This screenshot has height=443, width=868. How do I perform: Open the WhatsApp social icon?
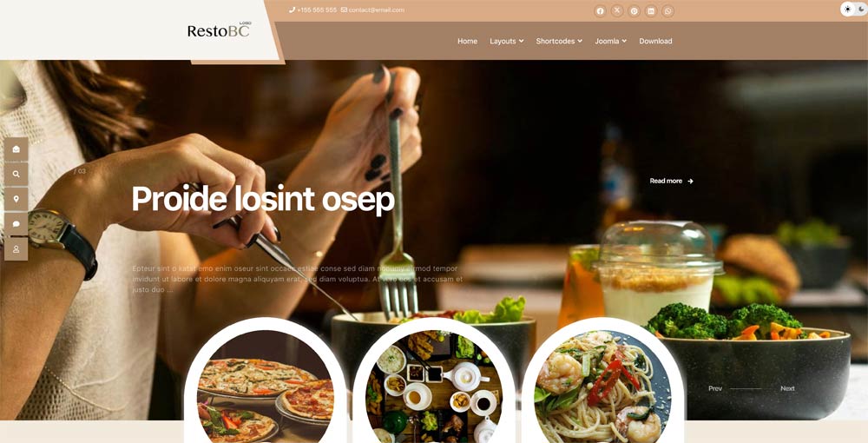point(668,11)
